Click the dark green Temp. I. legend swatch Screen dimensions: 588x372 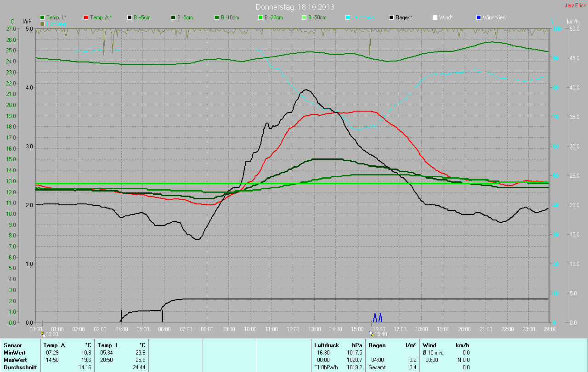[43, 17]
